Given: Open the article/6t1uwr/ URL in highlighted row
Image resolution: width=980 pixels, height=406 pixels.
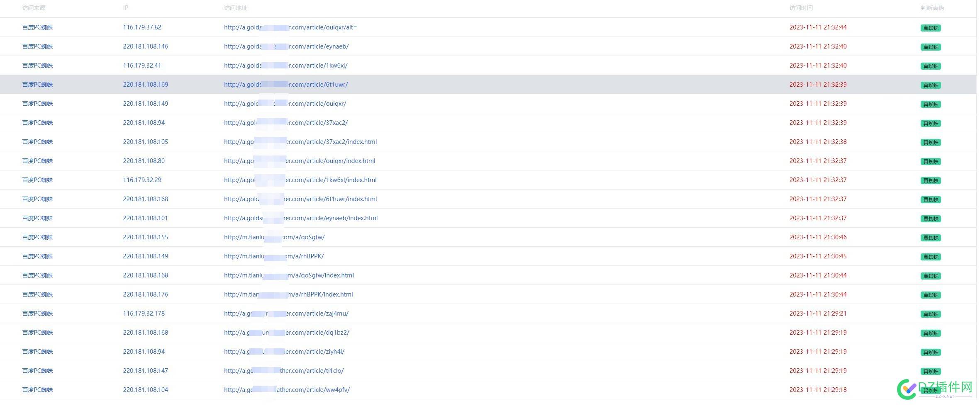Looking at the screenshot, I should coord(286,85).
